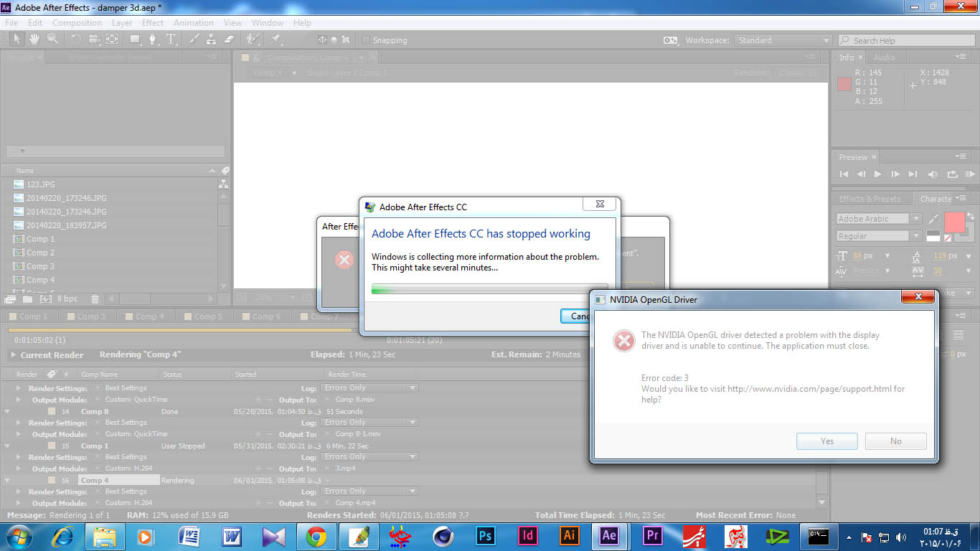Image resolution: width=980 pixels, height=551 pixels.
Task: Mute audio in Preview panel
Action: [933, 174]
